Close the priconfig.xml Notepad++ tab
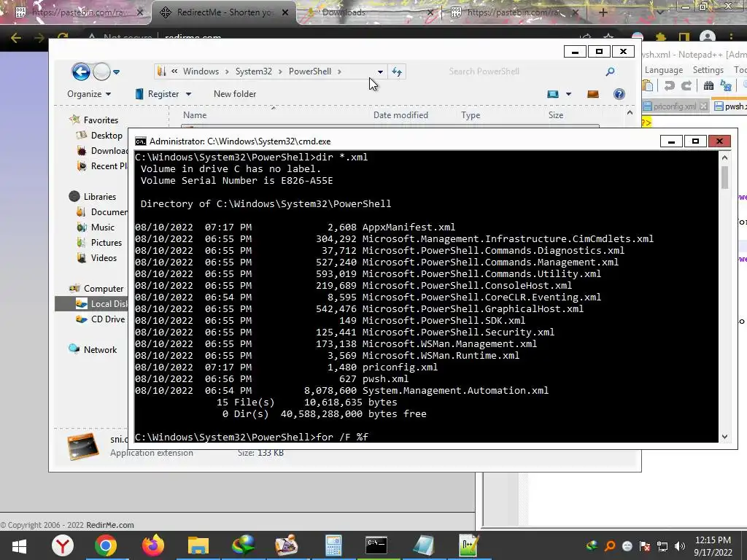 tap(704, 106)
